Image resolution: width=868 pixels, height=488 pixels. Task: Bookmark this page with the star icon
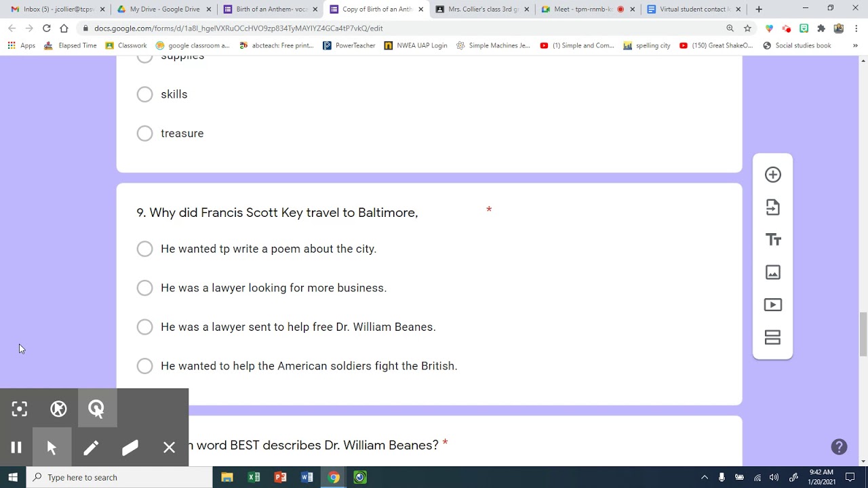[747, 28]
